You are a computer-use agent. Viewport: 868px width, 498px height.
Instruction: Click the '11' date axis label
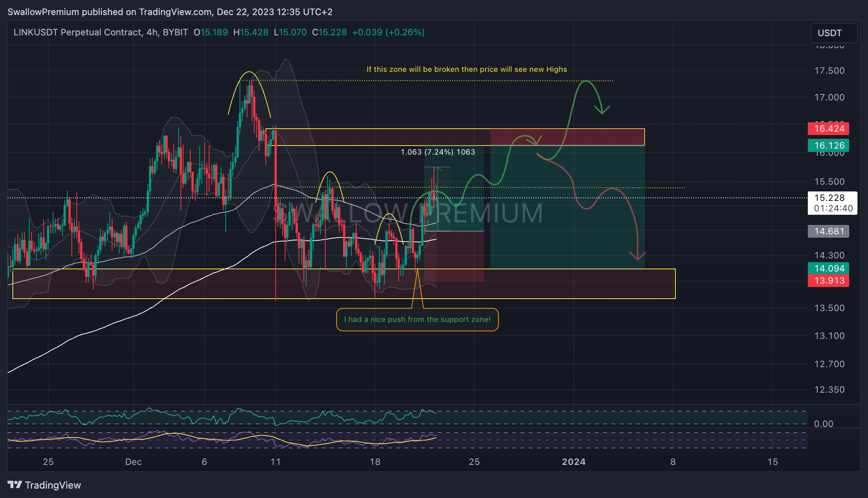tap(275, 462)
